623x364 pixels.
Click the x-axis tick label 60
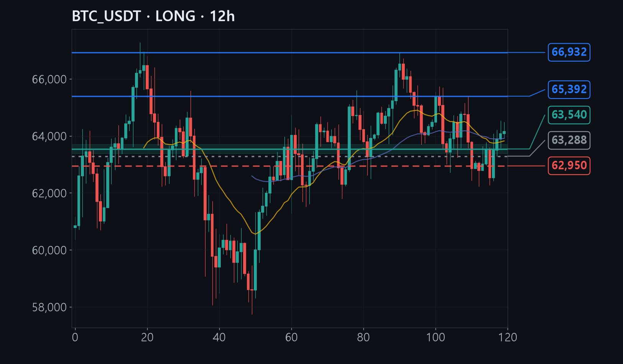(291, 337)
